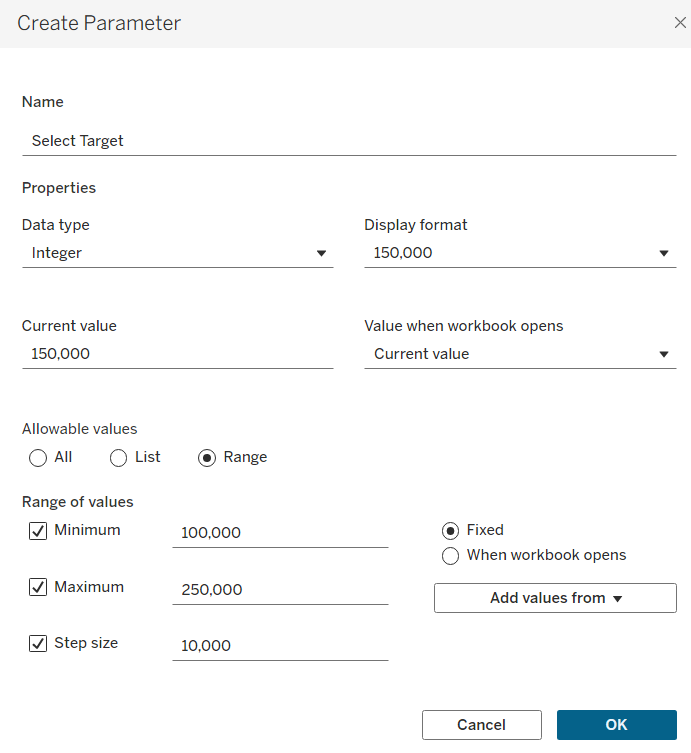Click the Minimum value field showing 100,000

click(280, 533)
